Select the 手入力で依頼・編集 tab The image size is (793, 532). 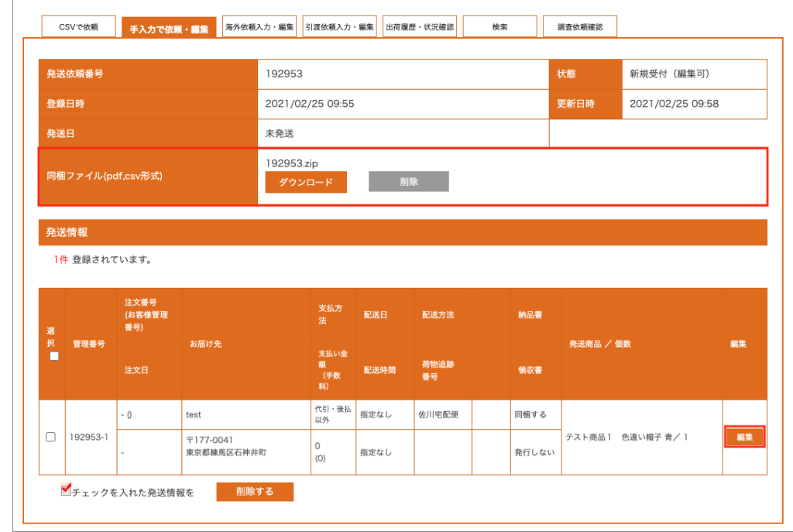pos(169,29)
